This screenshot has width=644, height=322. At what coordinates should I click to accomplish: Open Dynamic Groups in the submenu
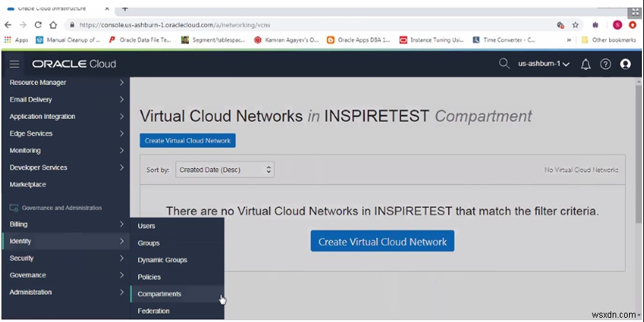pos(177,260)
